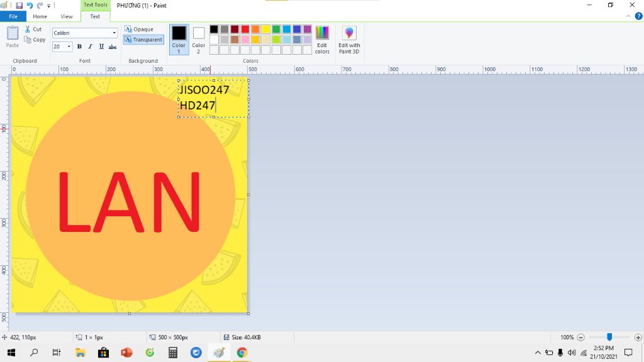Screen dimensions: 644x362
Task: Click inside text box after HD247
Action: pos(217,106)
